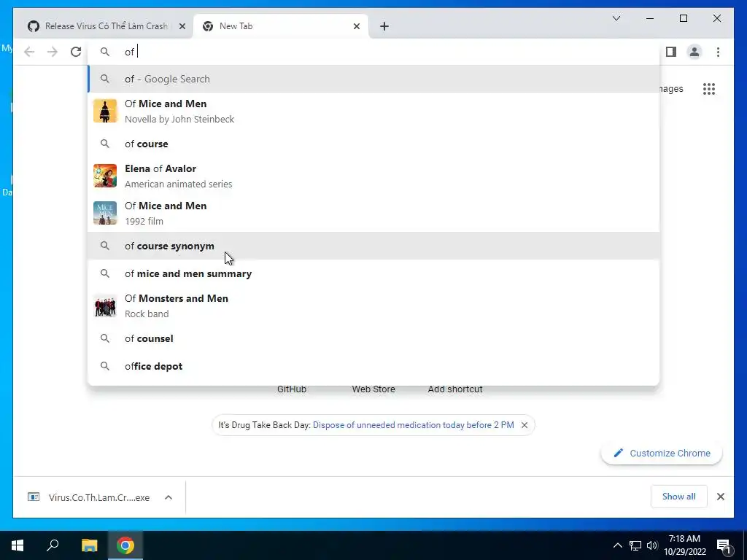Viewport: 747px width, 560px height.
Task: Open the notification center icon
Action: 723,545
